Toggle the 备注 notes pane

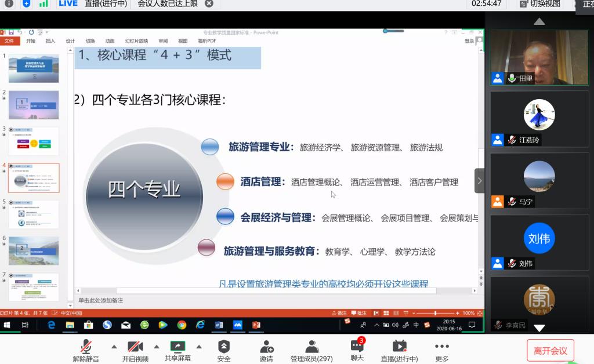point(339,313)
